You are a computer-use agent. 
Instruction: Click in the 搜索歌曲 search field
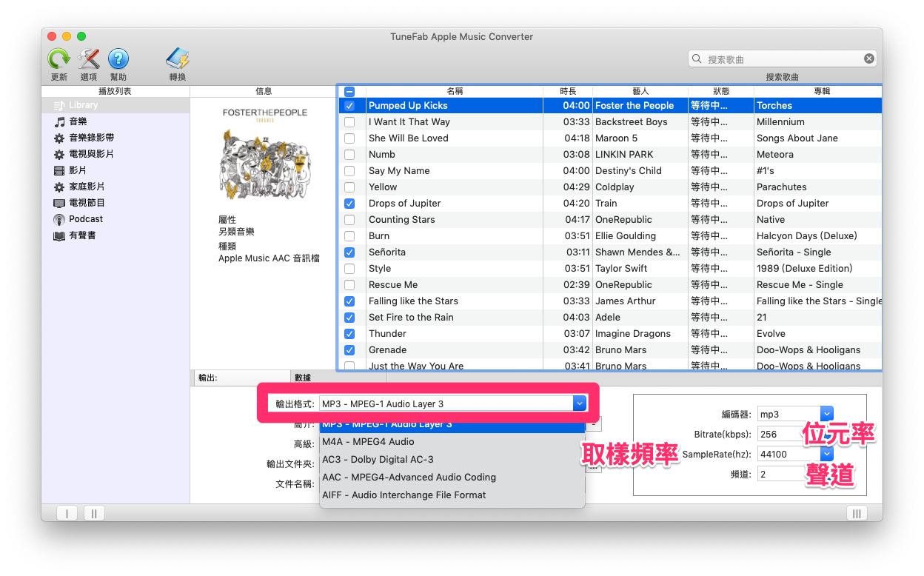coord(783,58)
